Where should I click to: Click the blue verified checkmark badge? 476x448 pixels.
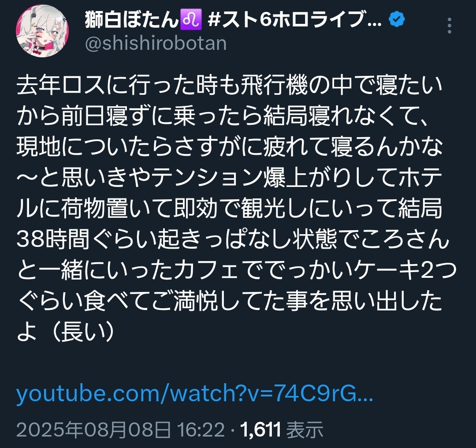[x=397, y=20]
